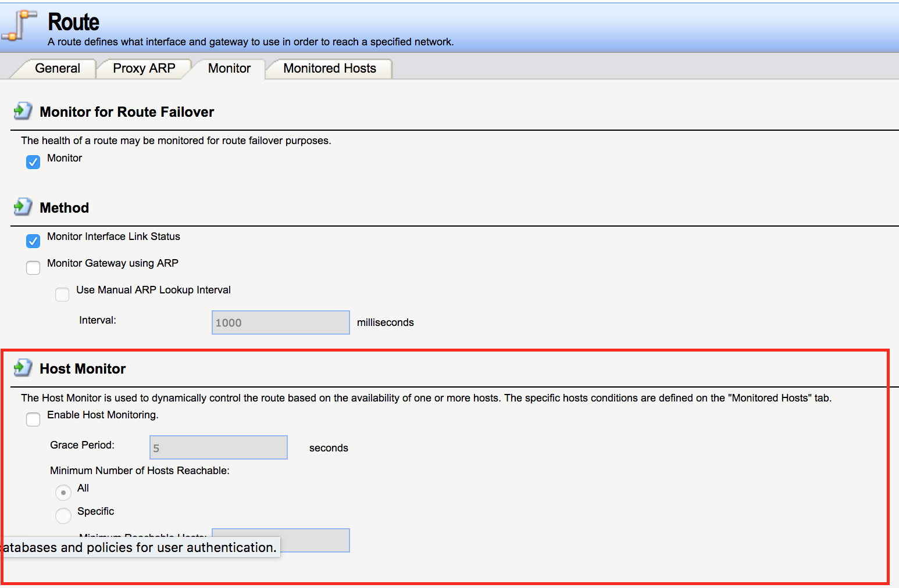Enable Monitor Gateway using ARP

[x=33, y=267]
